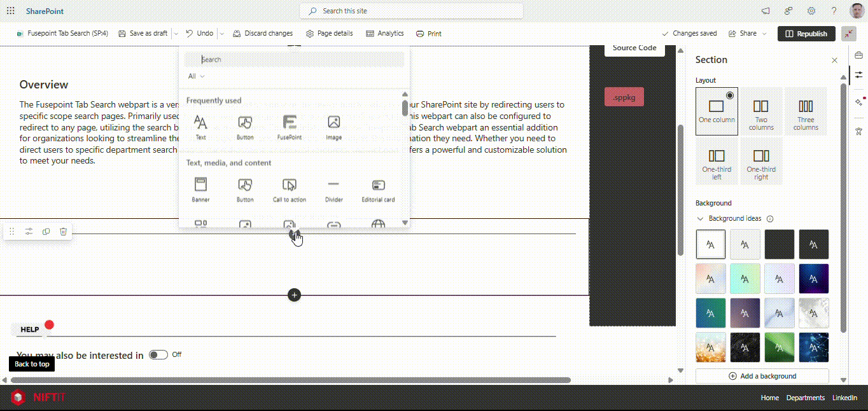868x411 pixels.
Task: Insert the Editorial card web part
Action: (379, 190)
